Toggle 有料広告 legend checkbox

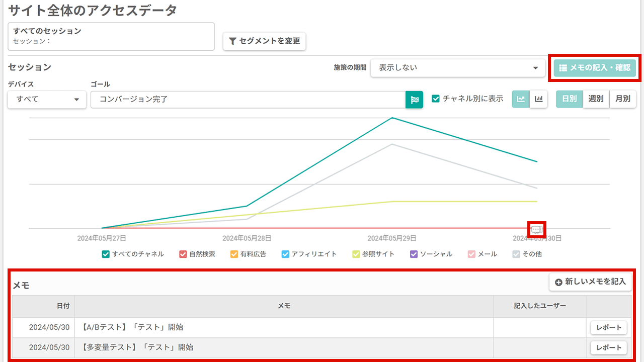234,254
